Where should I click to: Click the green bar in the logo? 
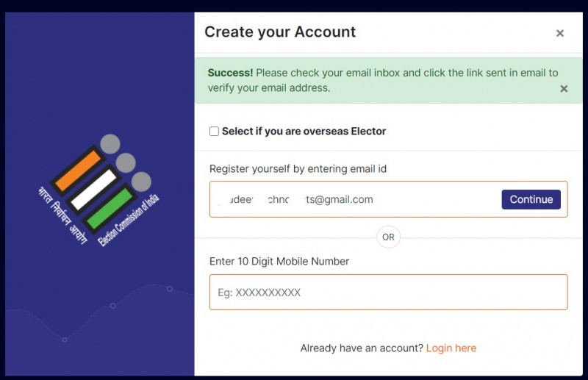click(x=110, y=209)
